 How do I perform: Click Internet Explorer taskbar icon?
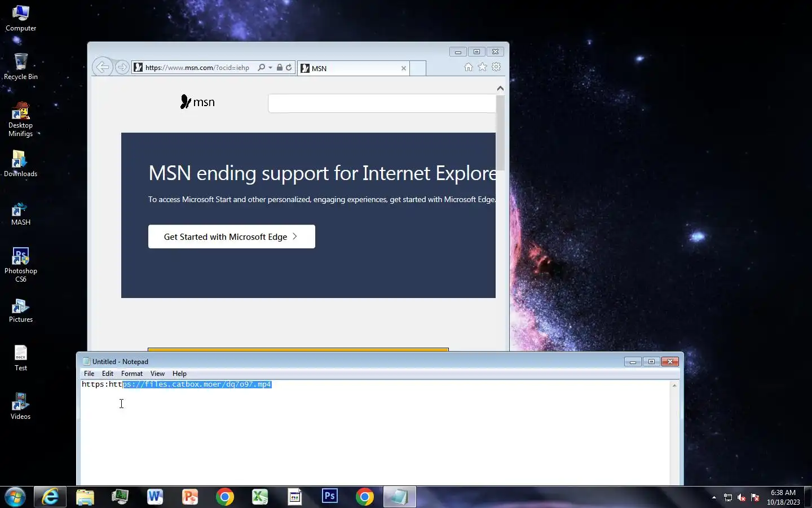click(x=50, y=497)
